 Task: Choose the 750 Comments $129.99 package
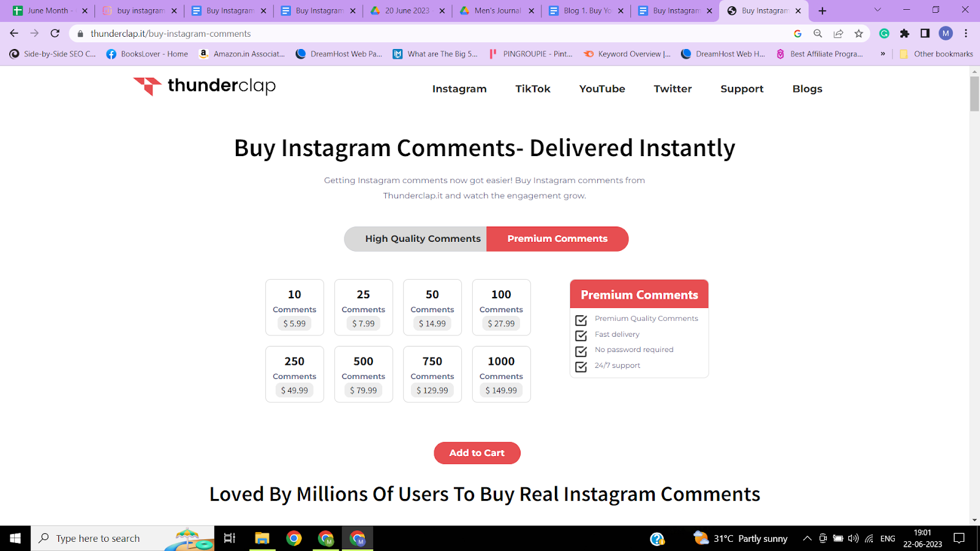point(432,374)
